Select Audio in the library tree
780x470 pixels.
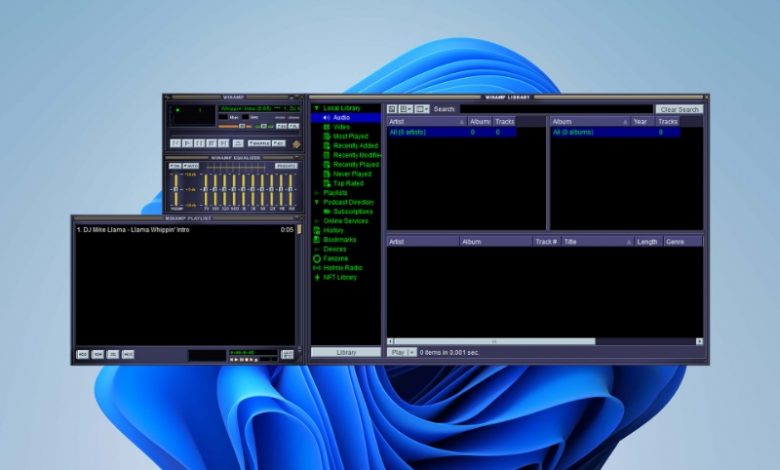tap(346, 118)
